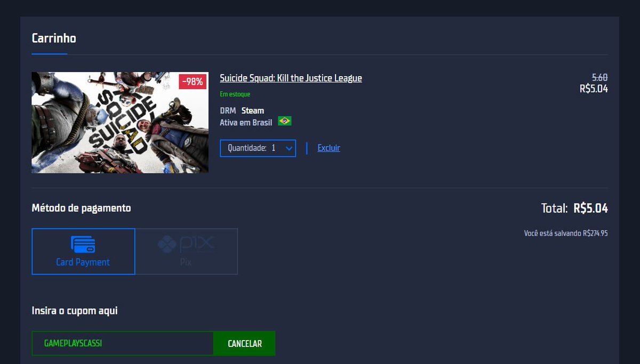Click the -98% discount badge
The height and width of the screenshot is (364, 640).
193,82
